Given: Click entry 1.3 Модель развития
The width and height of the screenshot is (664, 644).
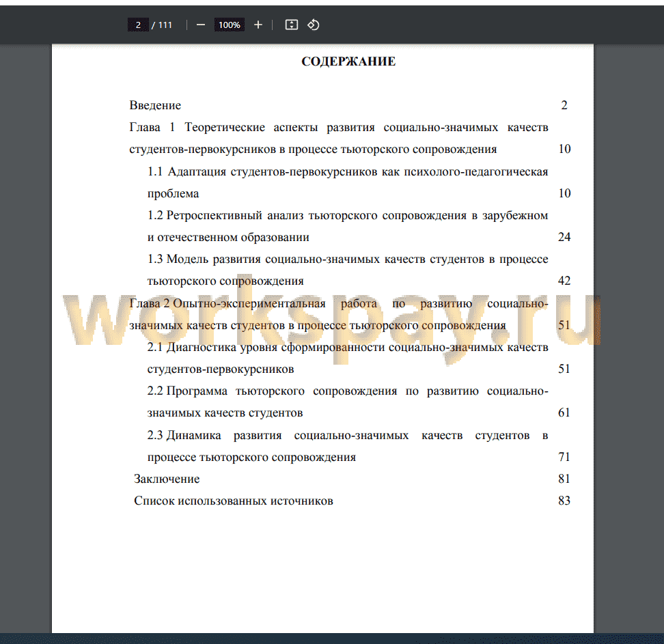Looking at the screenshot, I should [348, 259].
